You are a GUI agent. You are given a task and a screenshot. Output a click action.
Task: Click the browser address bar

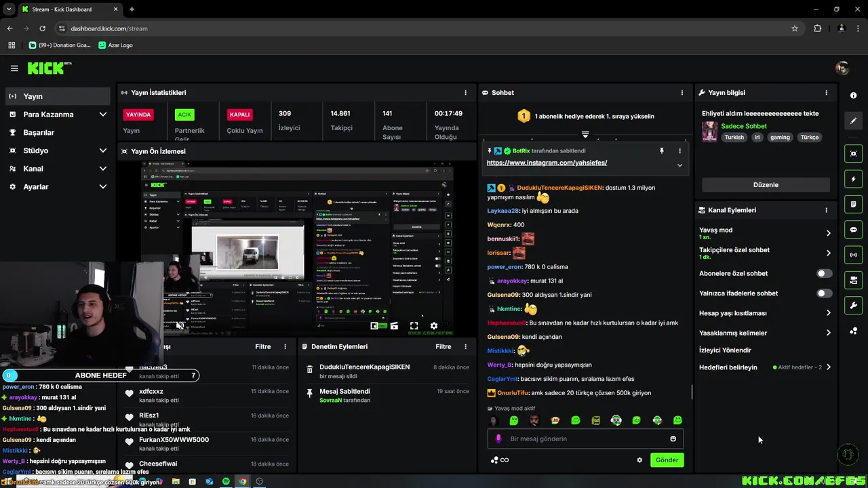[x=427, y=28]
